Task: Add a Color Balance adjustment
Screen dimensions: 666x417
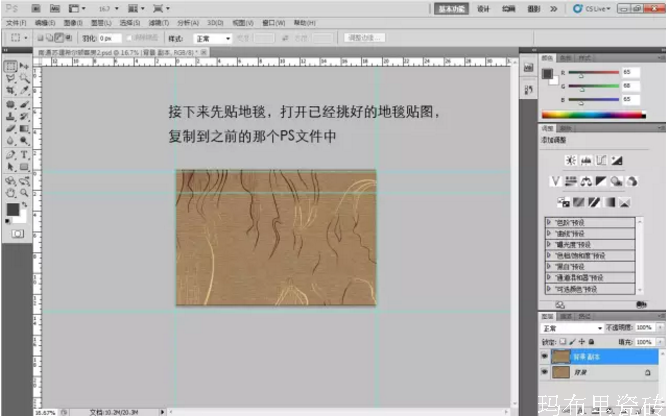Action: tap(586, 182)
